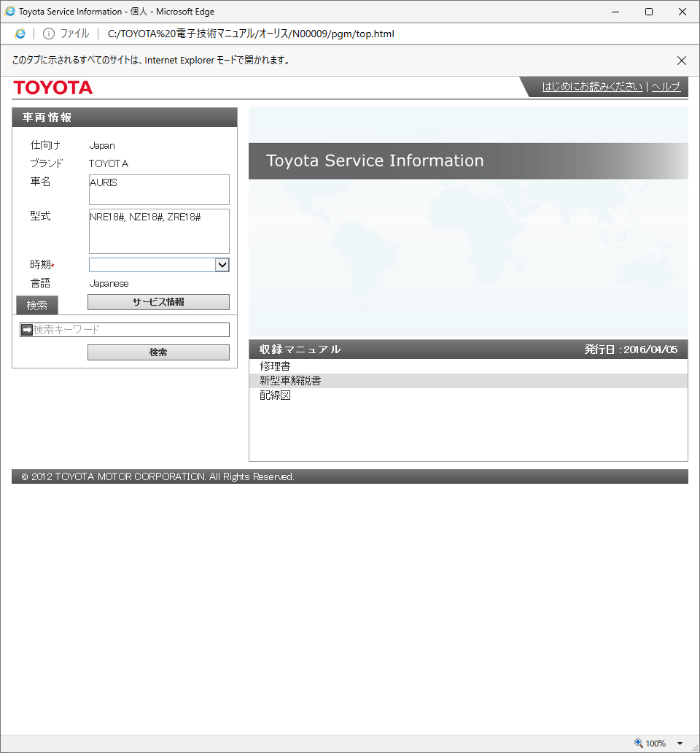The height and width of the screenshot is (753, 700).
Task: Click the site information icon in address bar
Action: click(48, 34)
